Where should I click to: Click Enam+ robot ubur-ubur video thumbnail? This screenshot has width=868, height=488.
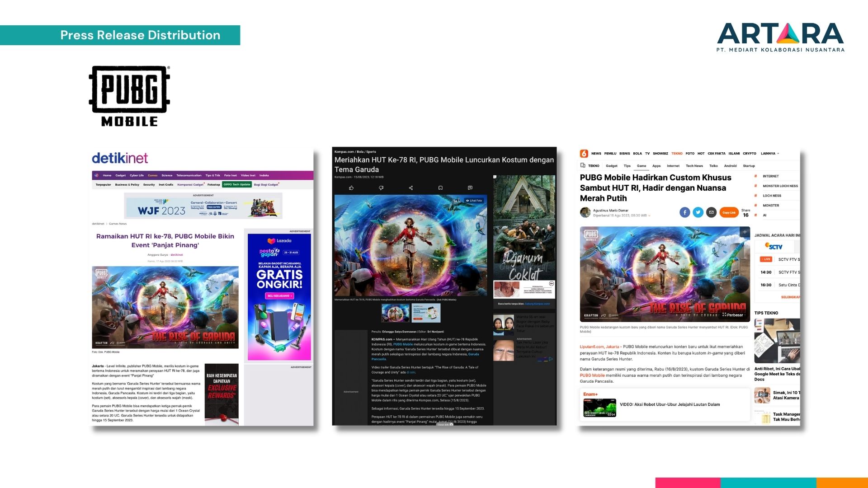(600, 408)
